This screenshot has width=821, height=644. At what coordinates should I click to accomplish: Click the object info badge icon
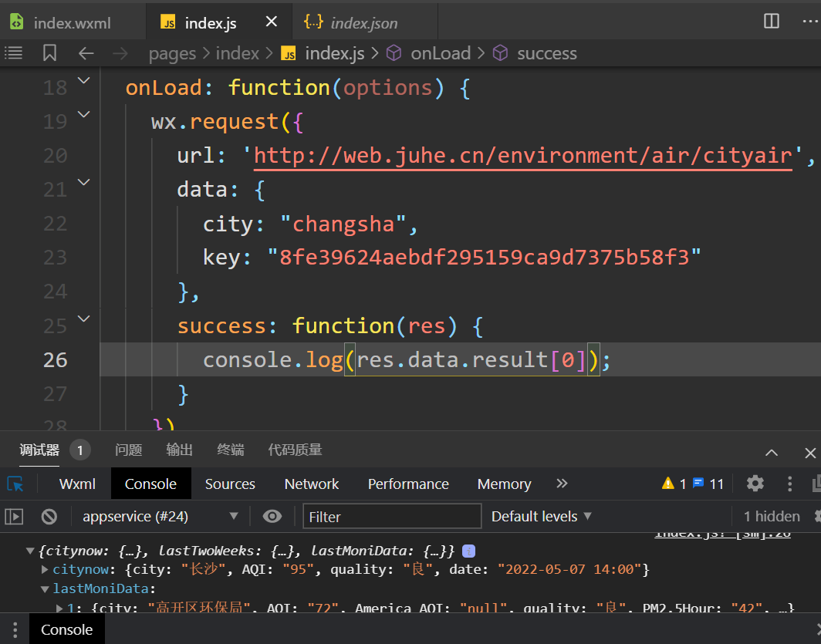point(468,551)
